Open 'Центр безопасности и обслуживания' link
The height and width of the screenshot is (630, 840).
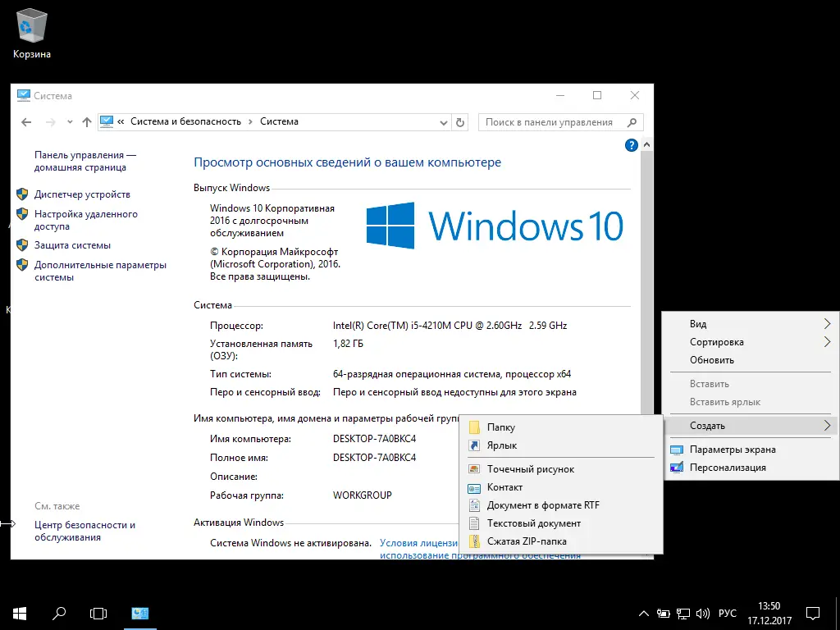(84, 531)
